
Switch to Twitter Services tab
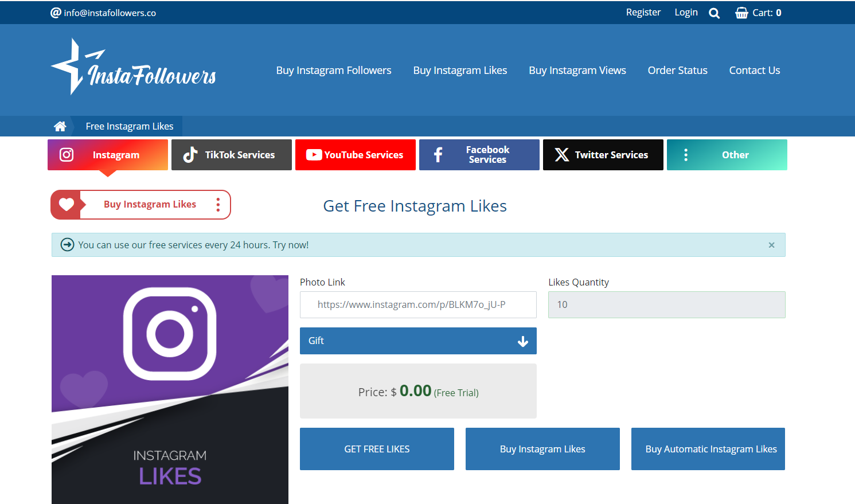pos(603,155)
